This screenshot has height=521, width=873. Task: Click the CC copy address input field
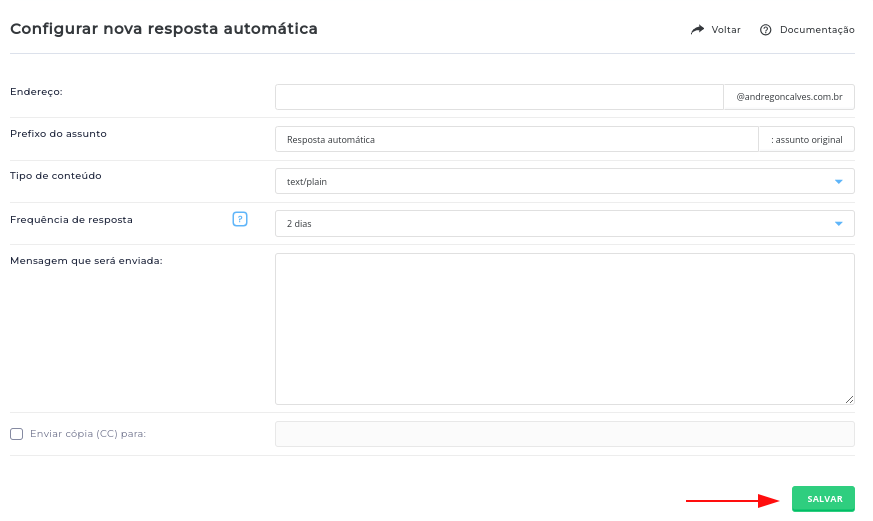click(565, 434)
